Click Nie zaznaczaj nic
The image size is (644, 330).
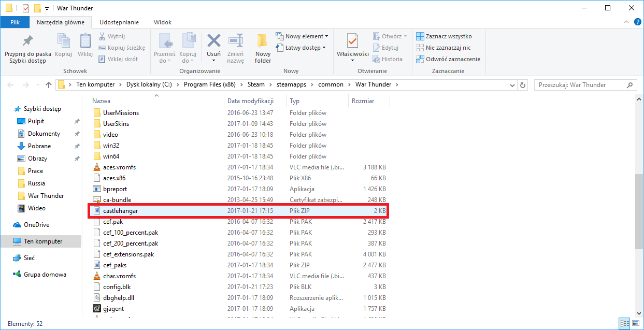(443, 48)
